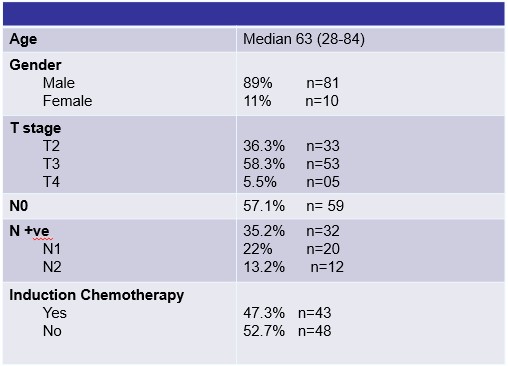Select the Induction Chemotherapy heading
Viewport: 508px width, 366px height.
click(x=97, y=295)
